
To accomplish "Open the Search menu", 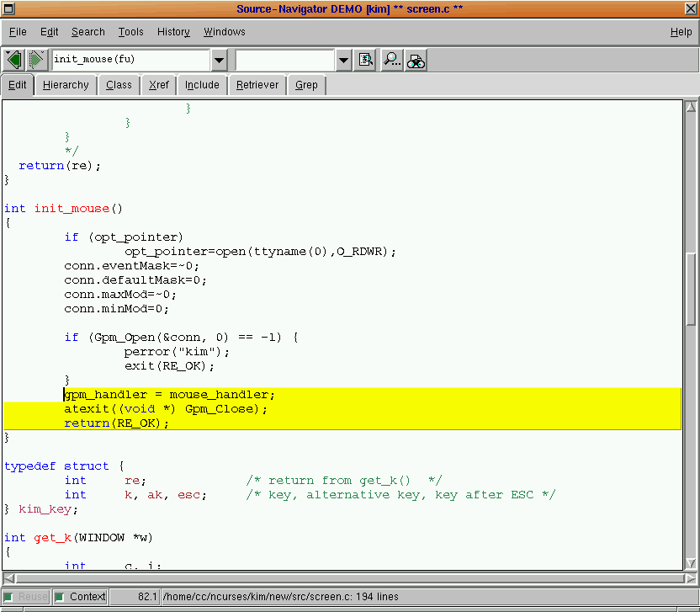I will [x=88, y=32].
